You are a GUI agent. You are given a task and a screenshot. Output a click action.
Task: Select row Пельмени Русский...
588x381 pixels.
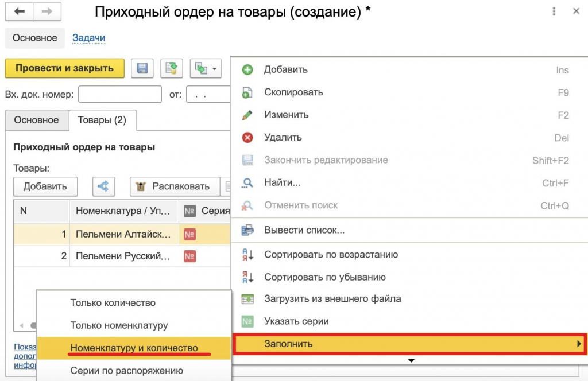pyautogui.click(x=122, y=256)
